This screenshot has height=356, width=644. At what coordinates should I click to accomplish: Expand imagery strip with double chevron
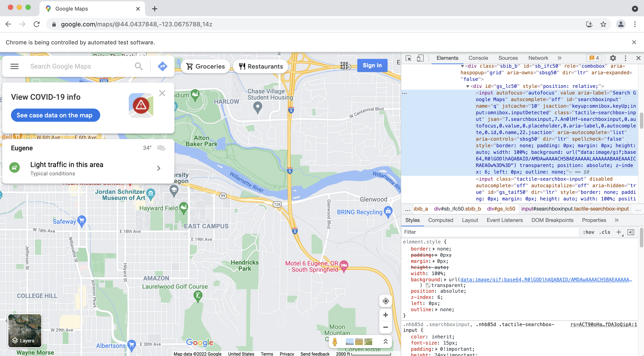click(x=386, y=341)
